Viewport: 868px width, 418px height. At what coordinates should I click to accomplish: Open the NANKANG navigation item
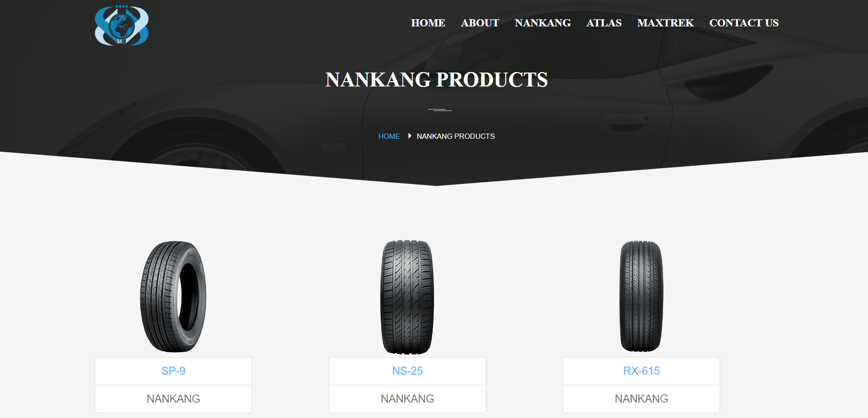click(x=542, y=23)
